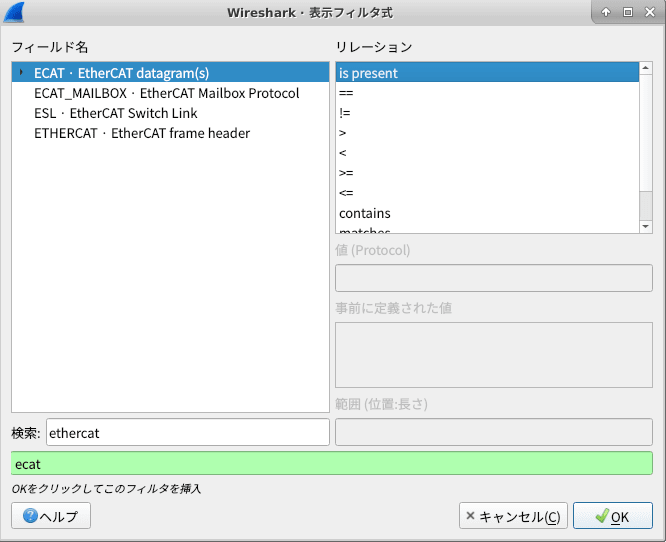Click the predefined values list box
The width and height of the screenshot is (666, 542).
pyautogui.click(x=494, y=355)
